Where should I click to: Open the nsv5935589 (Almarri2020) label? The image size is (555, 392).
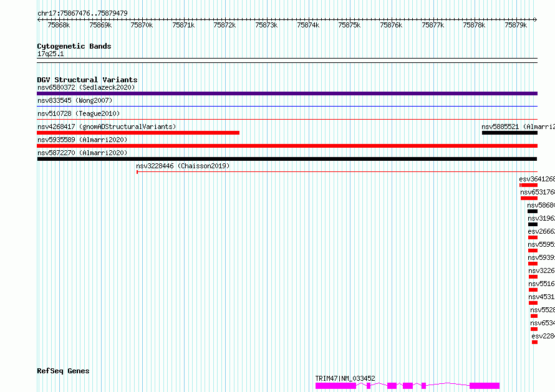(82, 140)
